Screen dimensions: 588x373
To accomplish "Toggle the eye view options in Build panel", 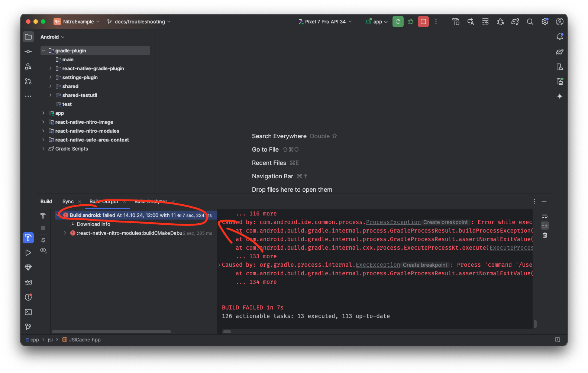I will pos(43,250).
